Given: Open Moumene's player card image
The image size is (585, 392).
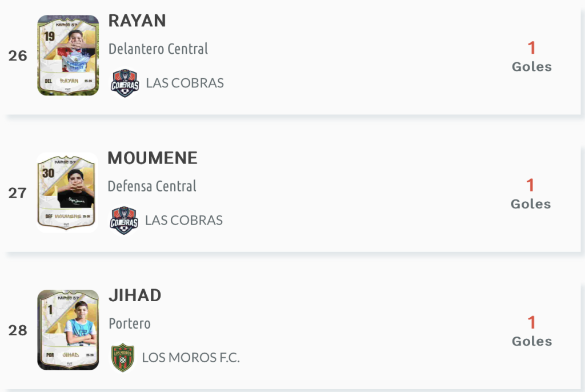Looking at the screenshot, I should (x=67, y=193).
